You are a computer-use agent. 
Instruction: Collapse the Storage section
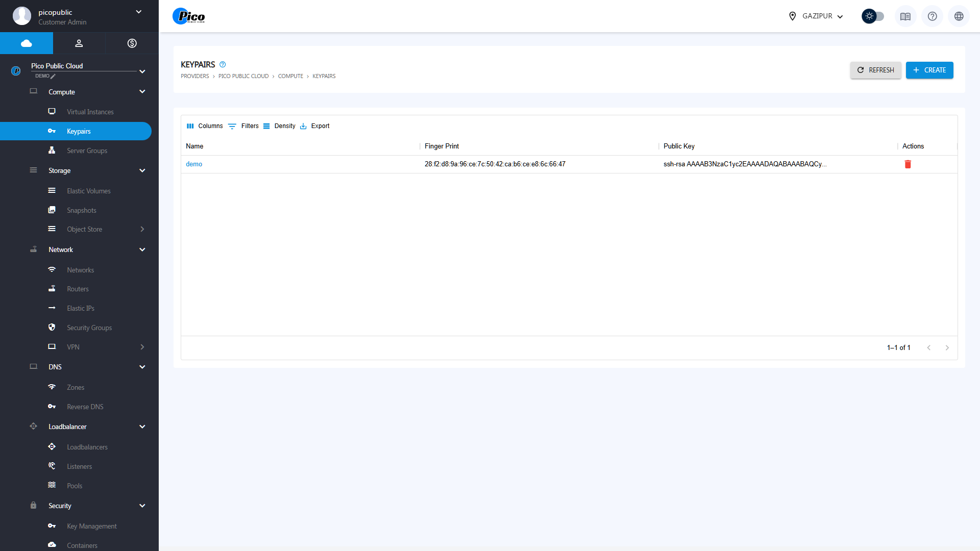pos(142,171)
